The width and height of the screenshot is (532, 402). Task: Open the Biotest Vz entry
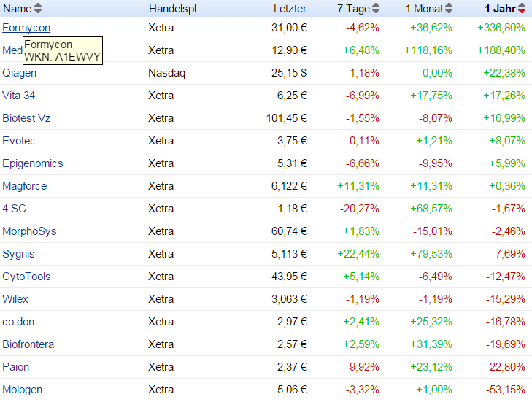pos(26,118)
